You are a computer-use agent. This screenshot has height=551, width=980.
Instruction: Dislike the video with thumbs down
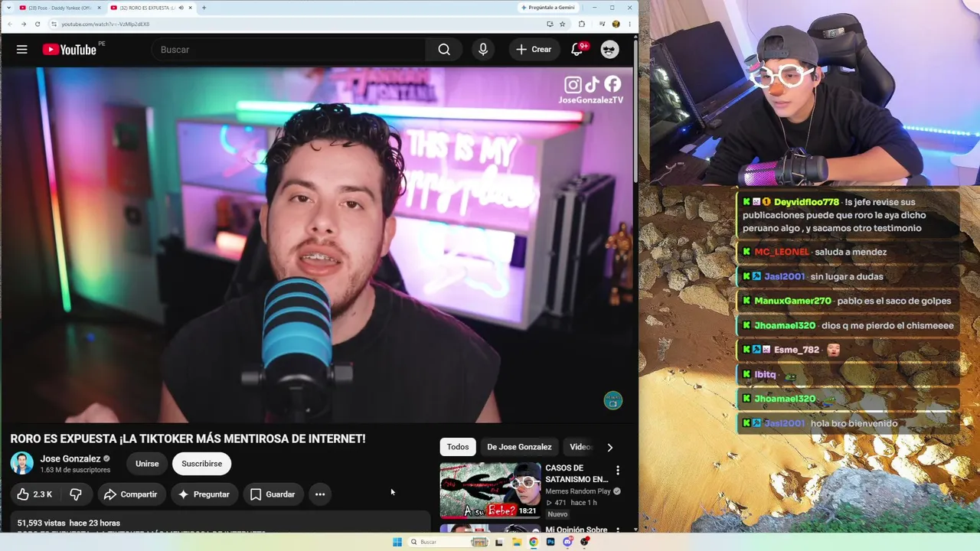click(x=75, y=494)
